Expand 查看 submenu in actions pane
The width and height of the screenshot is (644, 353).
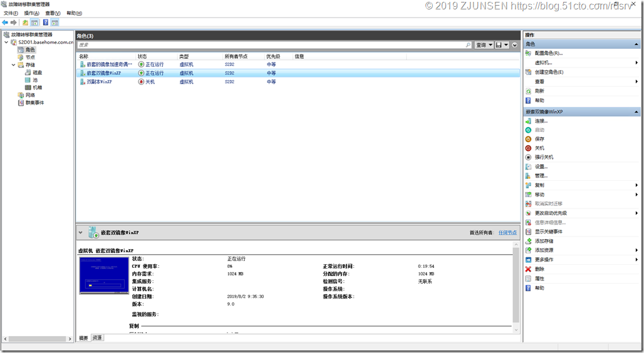636,82
